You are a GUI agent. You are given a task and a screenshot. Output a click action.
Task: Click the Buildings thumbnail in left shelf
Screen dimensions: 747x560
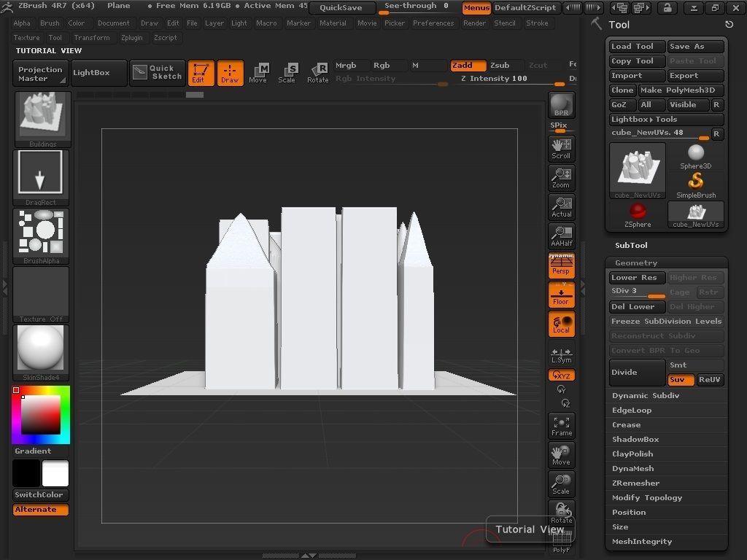[x=43, y=120]
